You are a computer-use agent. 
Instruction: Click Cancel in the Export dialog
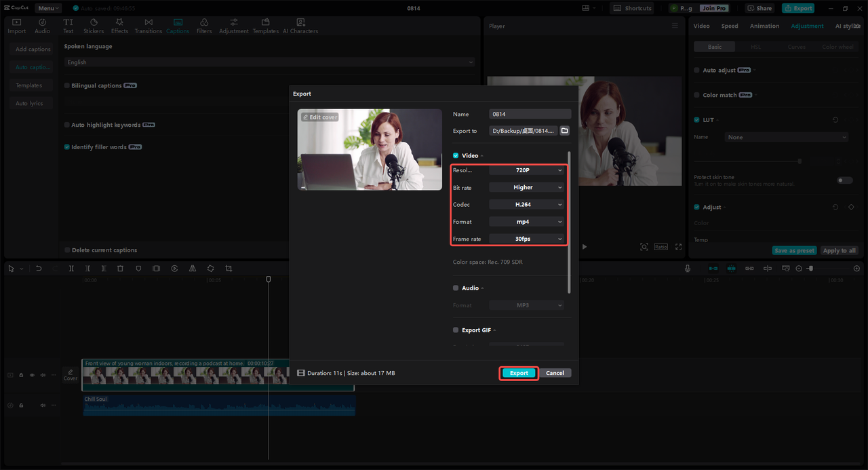point(555,373)
